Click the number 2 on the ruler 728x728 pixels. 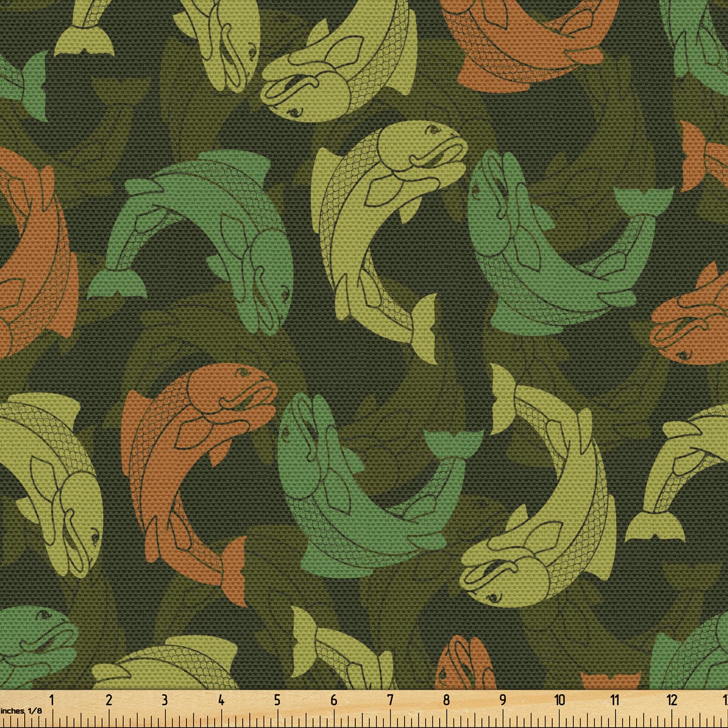click(109, 699)
